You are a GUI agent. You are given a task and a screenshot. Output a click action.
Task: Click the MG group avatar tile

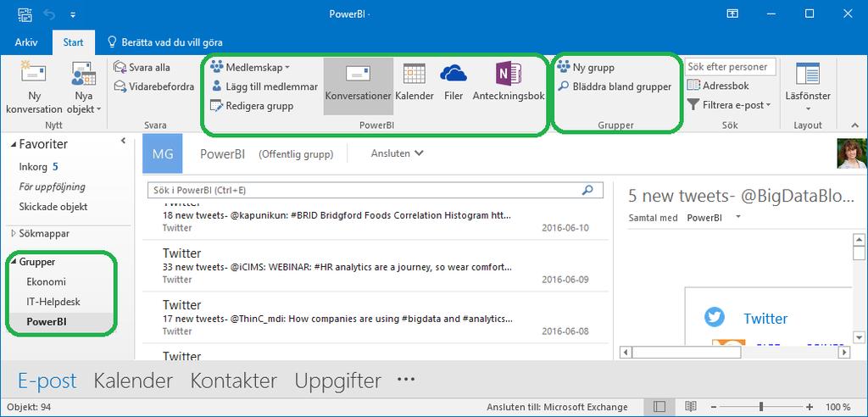pos(163,154)
